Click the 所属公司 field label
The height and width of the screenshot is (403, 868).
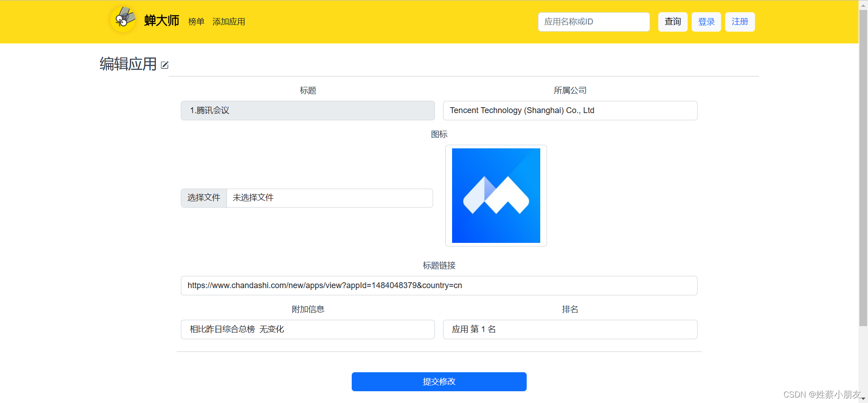pos(570,90)
